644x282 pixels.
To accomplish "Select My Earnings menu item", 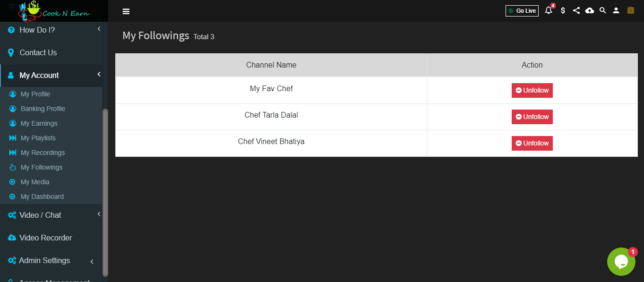I will click(x=39, y=123).
